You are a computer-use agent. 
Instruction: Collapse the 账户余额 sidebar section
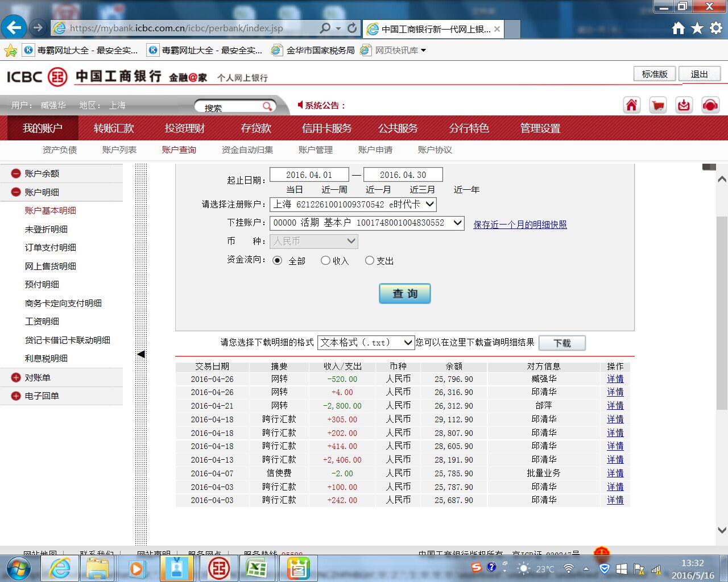[x=16, y=173]
